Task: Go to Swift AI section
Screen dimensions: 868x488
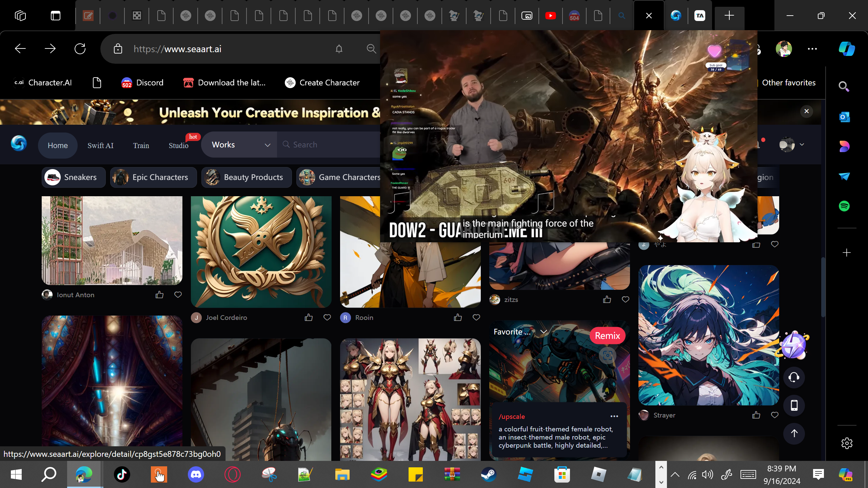Action: (x=100, y=145)
